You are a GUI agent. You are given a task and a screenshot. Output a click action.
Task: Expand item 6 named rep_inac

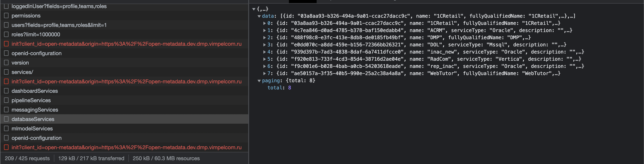click(x=265, y=66)
